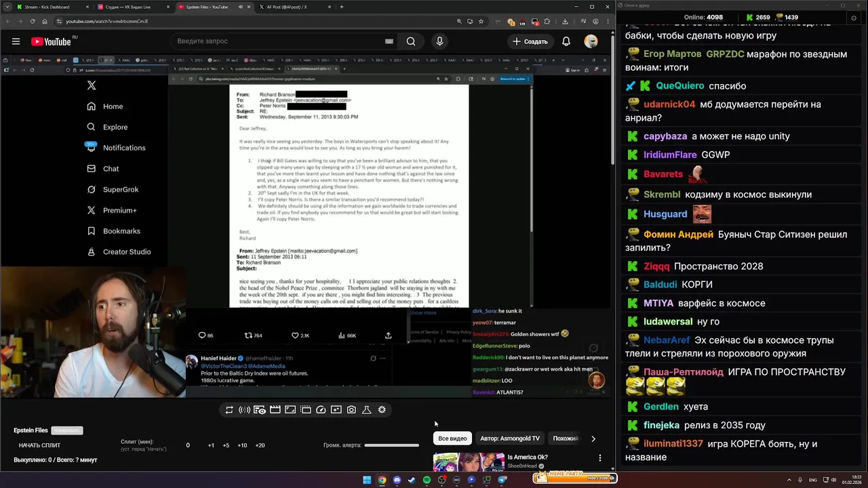
Task: Open the Is America Ok? video thumbnail
Action: [469, 462]
